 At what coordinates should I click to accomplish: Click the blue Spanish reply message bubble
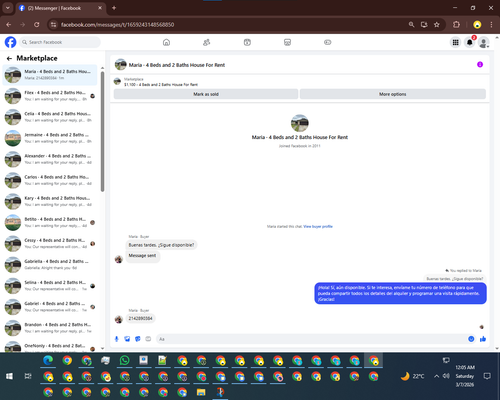click(400, 293)
